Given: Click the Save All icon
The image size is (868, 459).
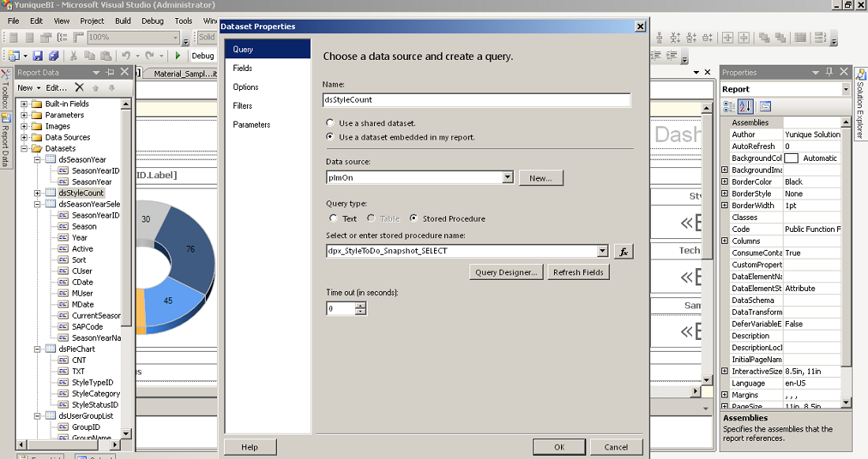Looking at the screenshot, I should pos(53,56).
